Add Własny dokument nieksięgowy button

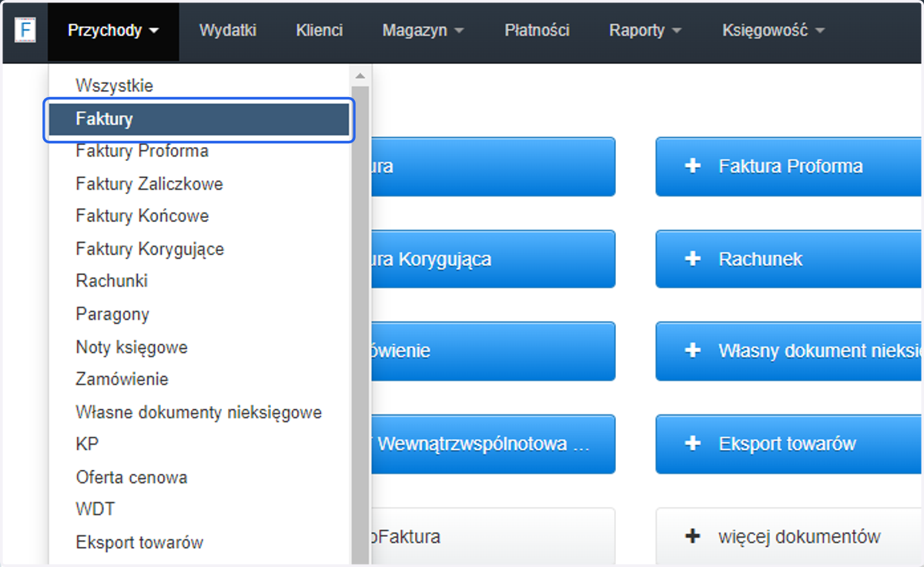click(789, 351)
